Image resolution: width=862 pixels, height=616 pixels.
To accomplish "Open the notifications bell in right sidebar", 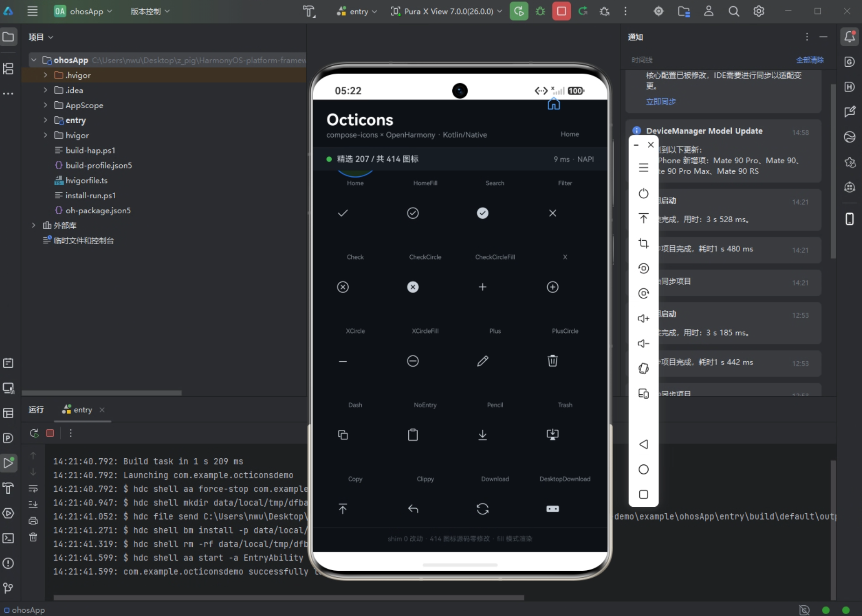I will pyautogui.click(x=850, y=36).
